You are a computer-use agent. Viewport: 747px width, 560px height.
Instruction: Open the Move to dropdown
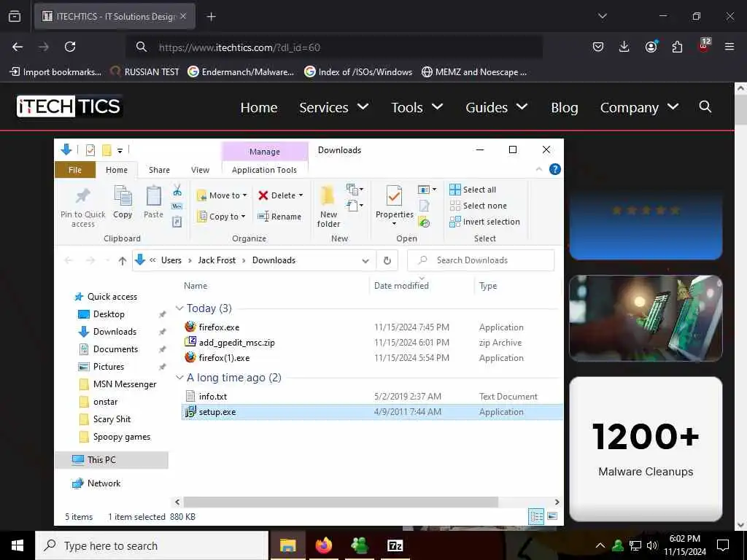pos(222,195)
